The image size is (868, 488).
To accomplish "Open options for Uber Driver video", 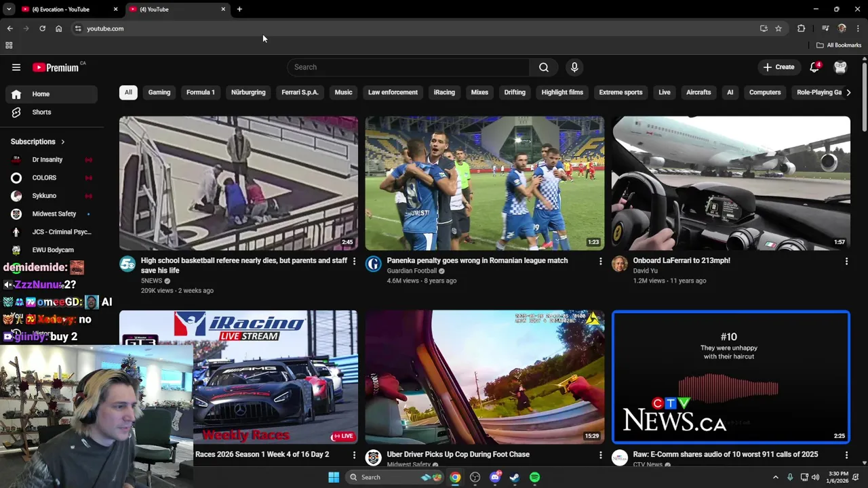I will point(600,455).
